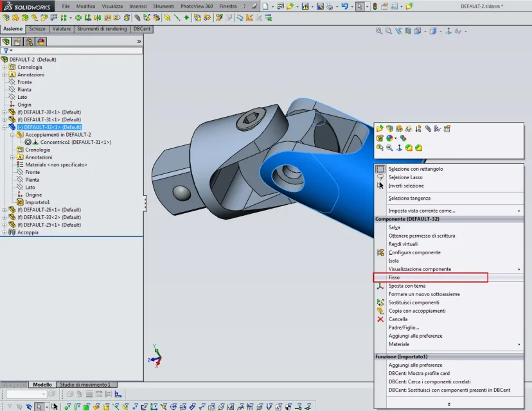
Task: Click the Undo arrow icon
Action: point(345,6)
